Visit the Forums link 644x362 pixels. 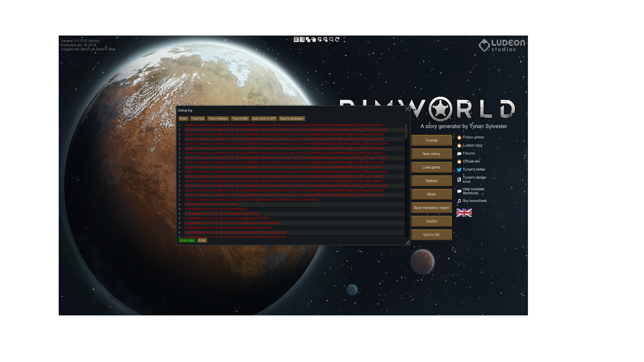coord(466,154)
